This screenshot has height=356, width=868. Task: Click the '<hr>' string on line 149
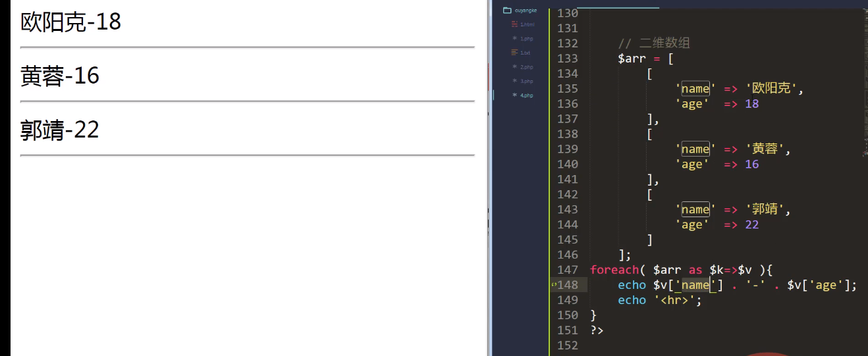pos(674,300)
